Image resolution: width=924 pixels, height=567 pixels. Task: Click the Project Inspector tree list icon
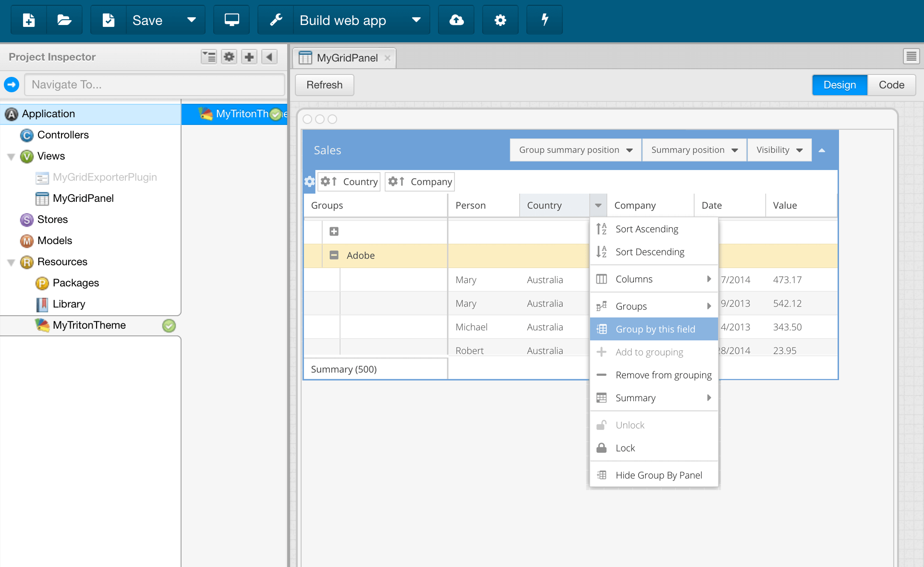(209, 57)
